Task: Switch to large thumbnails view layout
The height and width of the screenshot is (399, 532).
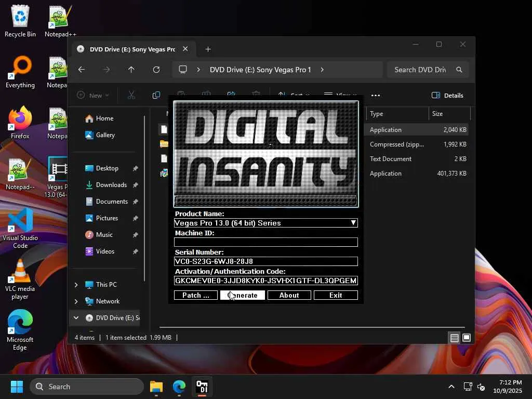Action: 467,338
